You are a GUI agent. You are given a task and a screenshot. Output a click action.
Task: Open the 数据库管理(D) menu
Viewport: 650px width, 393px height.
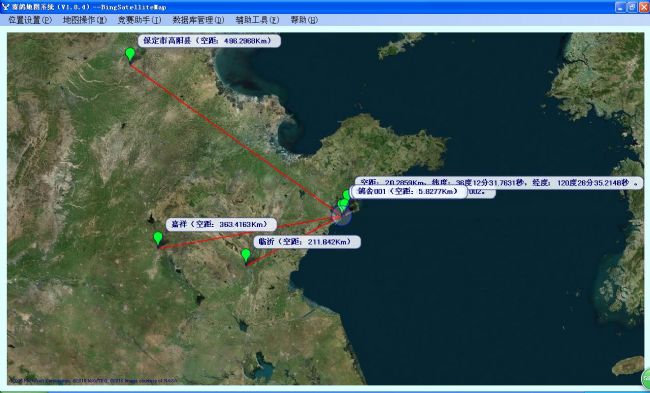(198, 20)
